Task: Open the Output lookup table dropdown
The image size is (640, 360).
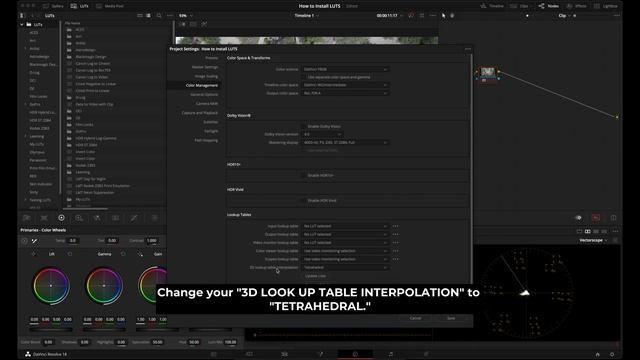Action: coord(345,235)
